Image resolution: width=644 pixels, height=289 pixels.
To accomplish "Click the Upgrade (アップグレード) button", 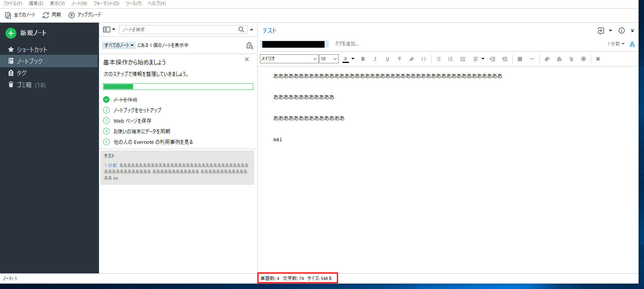I will [x=85, y=15].
